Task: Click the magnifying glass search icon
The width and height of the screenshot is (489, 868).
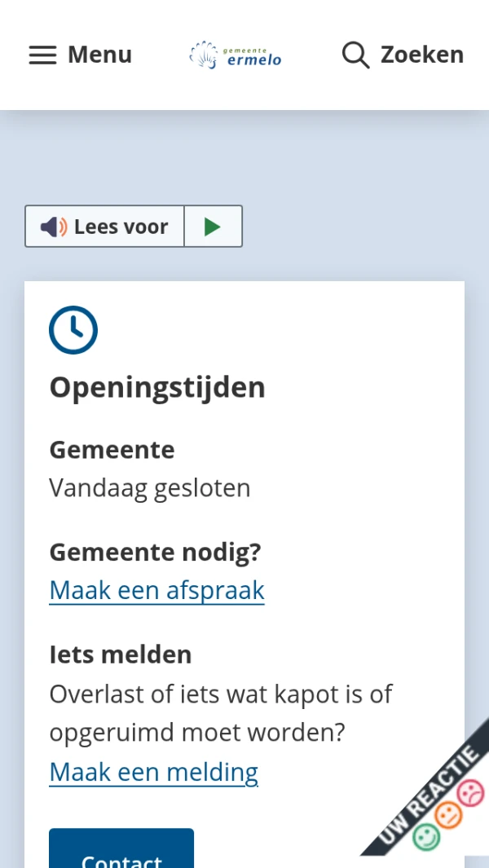Action: [355, 55]
